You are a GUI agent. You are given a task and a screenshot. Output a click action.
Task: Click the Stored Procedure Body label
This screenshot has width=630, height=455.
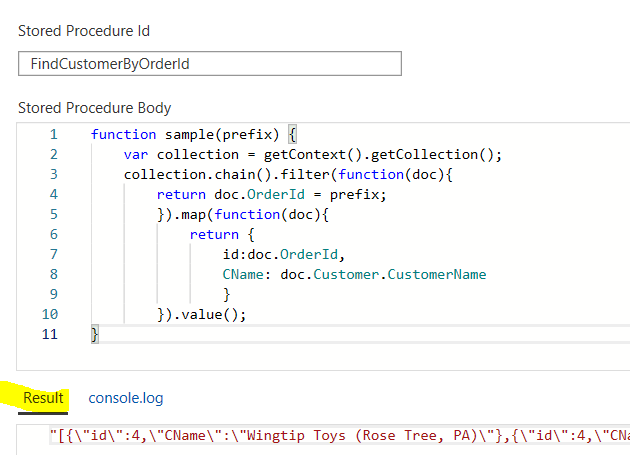(94, 108)
